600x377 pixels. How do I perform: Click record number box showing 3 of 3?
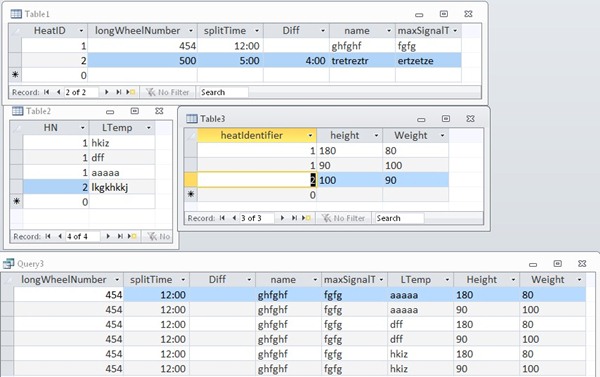click(257, 218)
